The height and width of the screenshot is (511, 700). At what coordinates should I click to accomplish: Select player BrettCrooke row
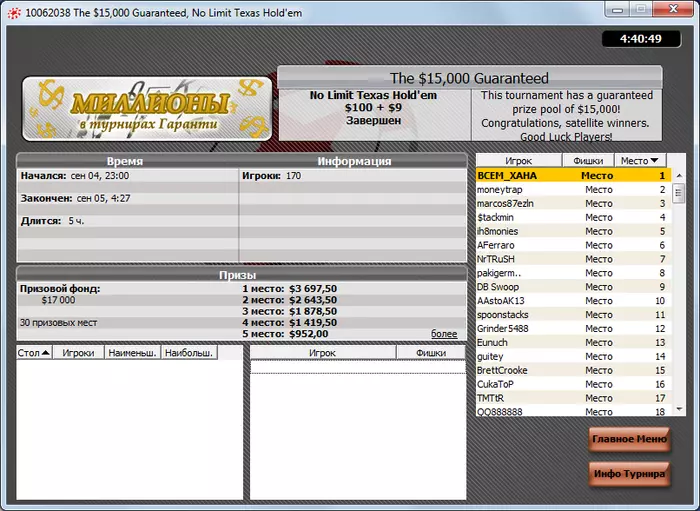point(574,370)
